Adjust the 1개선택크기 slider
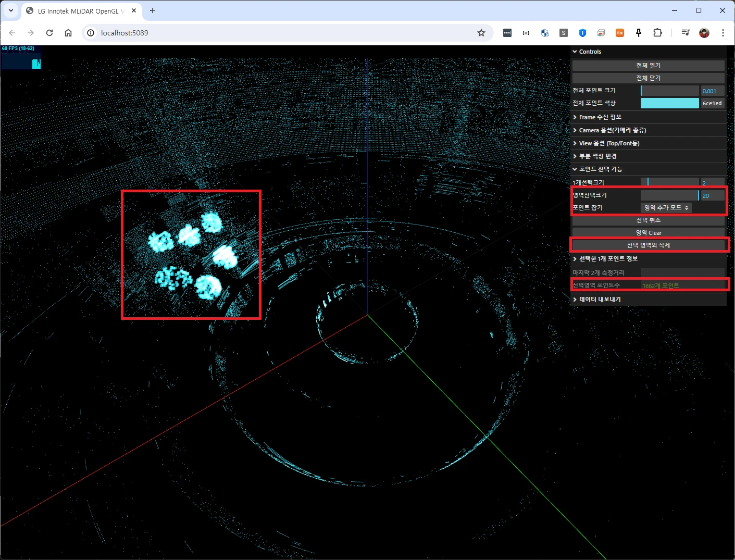This screenshot has width=735, height=560. pos(670,182)
